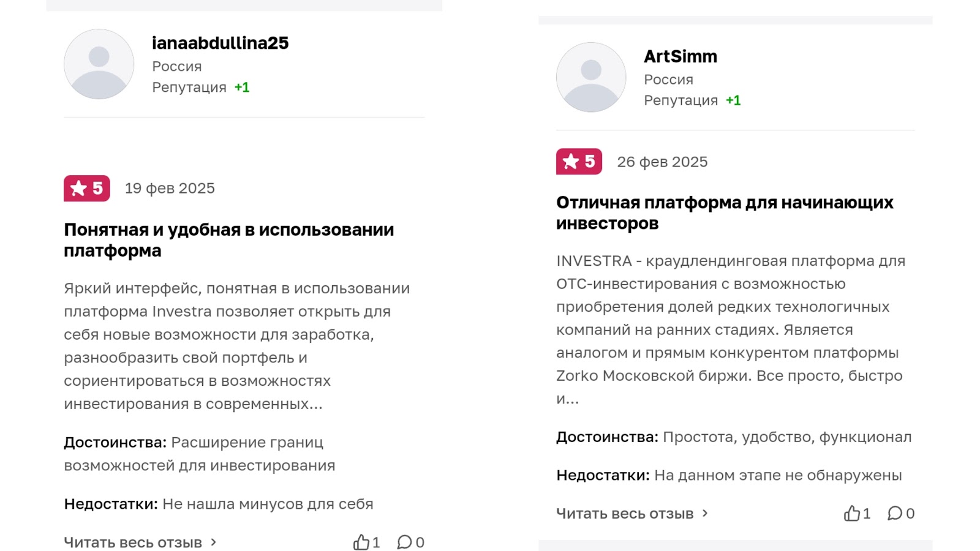
Task: Like ianaabdullina25's review with thumbs-up
Action: click(361, 542)
